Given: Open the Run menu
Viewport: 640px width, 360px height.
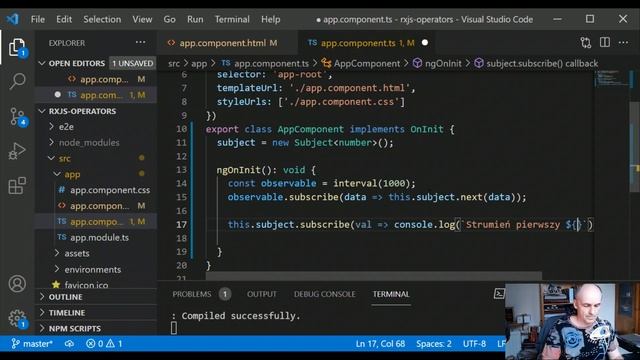Looking at the screenshot, I should tap(195, 19).
